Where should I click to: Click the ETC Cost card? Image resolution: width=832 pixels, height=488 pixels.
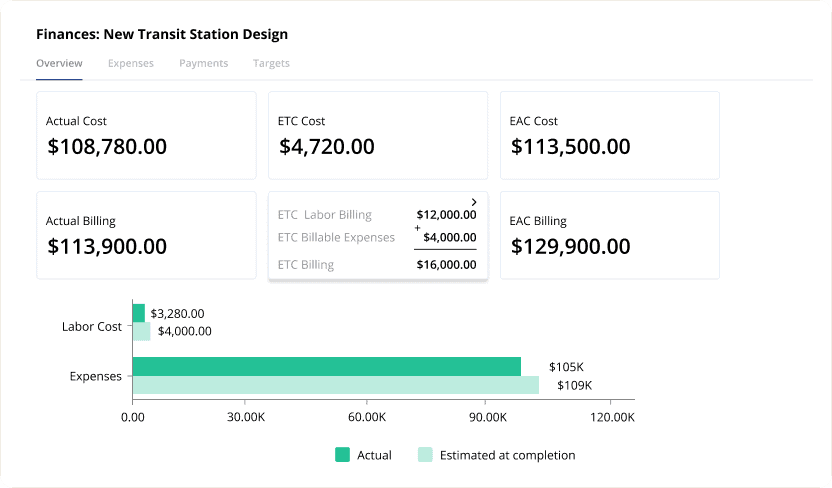click(x=377, y=136)
